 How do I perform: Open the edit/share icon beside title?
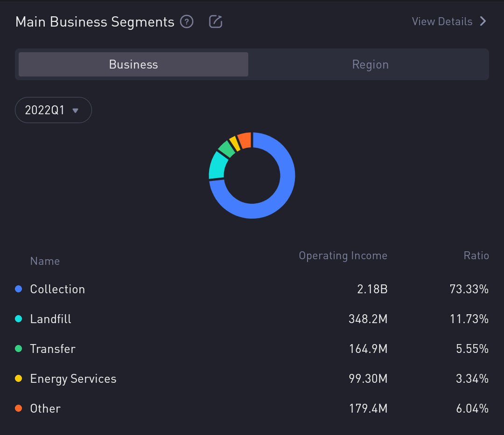coord(216,22)
